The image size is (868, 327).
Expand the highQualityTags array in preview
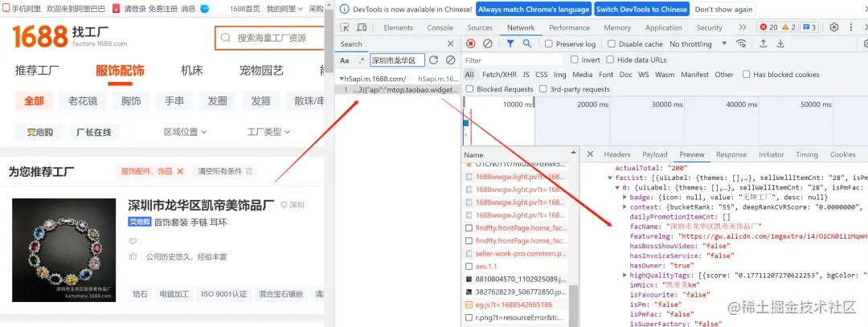click(625, 275)
